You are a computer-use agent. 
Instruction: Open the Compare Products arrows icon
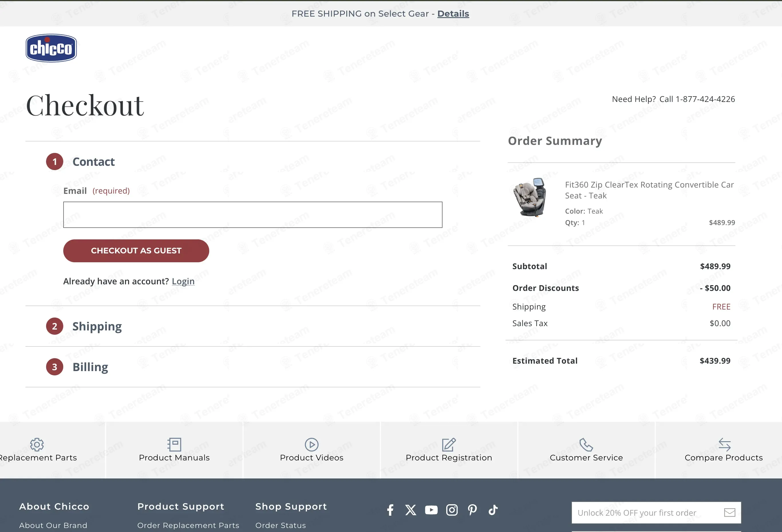tap(724, 444)
